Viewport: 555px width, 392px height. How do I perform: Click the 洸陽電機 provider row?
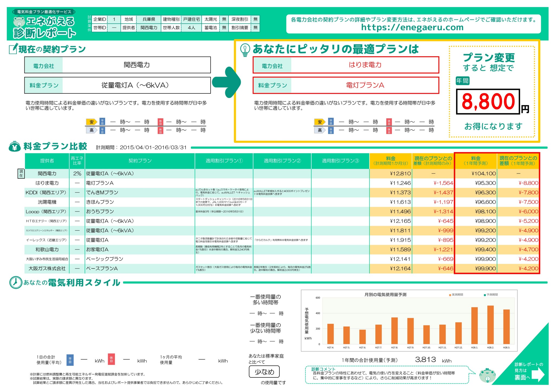282,202
